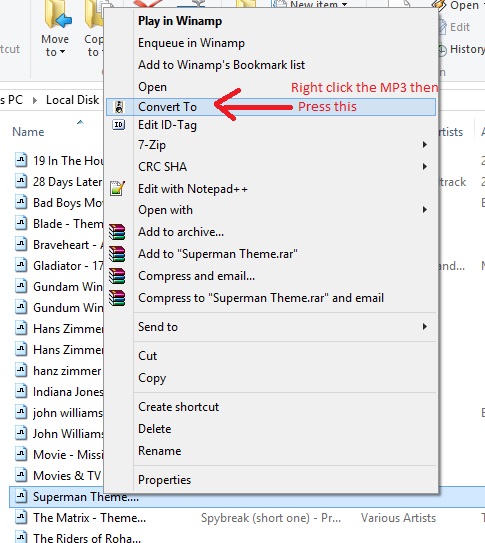
Task: Choose Edit ID-Tag entry
Action: [167, 125]
